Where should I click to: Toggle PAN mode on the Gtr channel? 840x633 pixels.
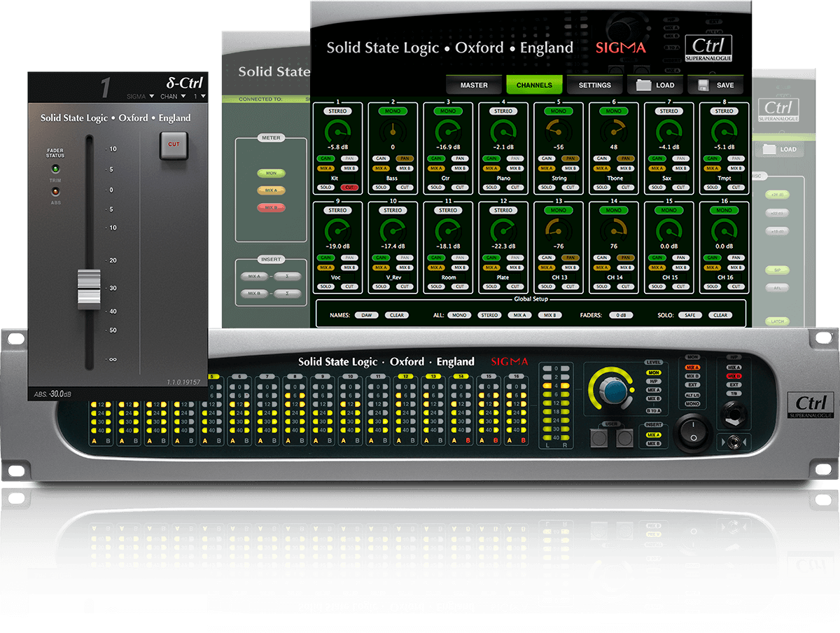tap(459, 159)
